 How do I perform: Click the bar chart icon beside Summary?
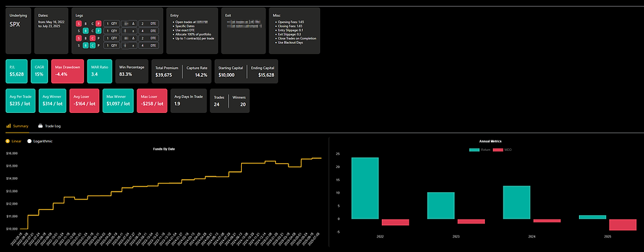(8, 126)
